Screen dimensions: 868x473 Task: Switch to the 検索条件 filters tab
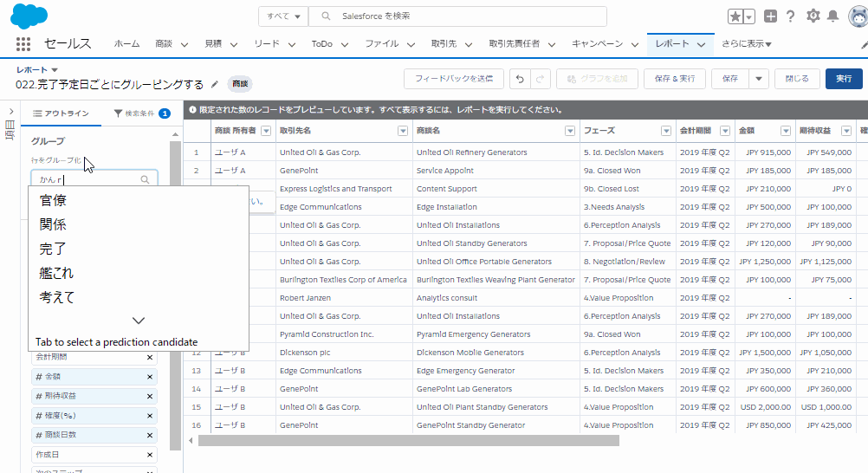point(142,113)
